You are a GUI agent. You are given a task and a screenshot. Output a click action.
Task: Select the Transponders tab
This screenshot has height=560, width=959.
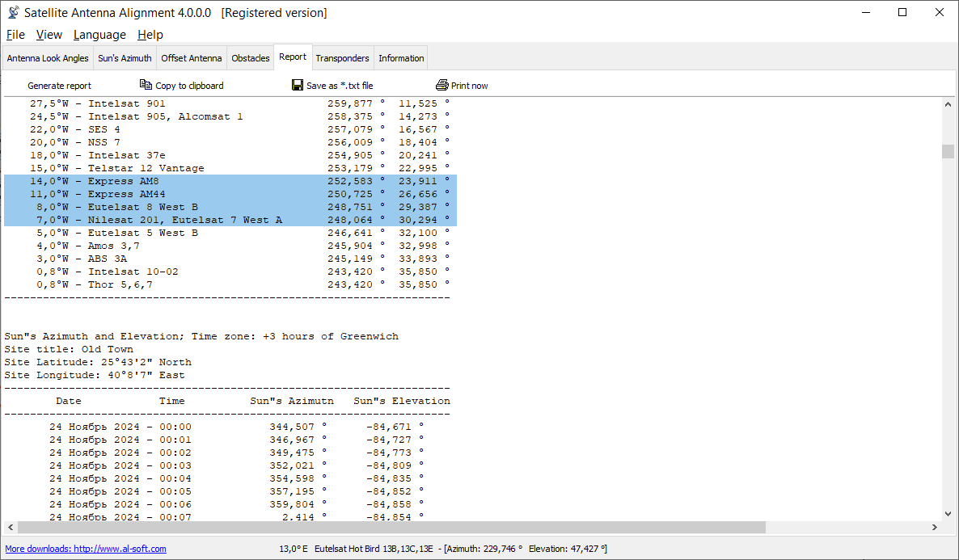342,58
